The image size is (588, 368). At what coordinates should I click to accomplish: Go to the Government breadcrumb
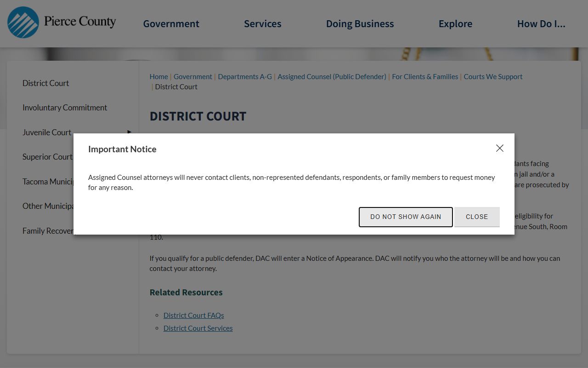tap(193, 76)
